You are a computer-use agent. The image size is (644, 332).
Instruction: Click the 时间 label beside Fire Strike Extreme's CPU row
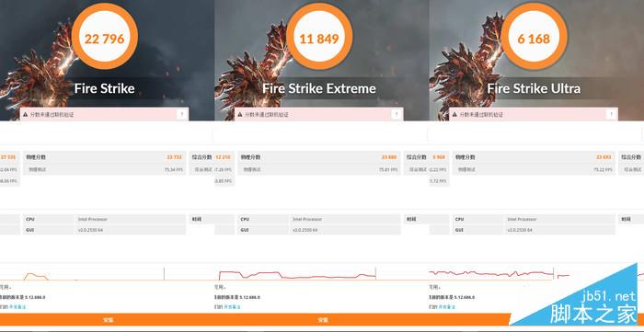tap(411, 219)
